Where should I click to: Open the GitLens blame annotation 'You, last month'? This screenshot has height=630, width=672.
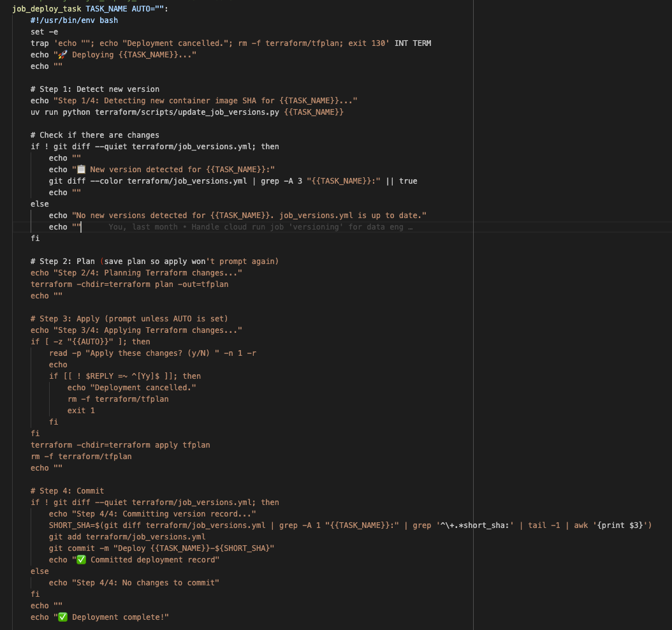coord(260,227)
